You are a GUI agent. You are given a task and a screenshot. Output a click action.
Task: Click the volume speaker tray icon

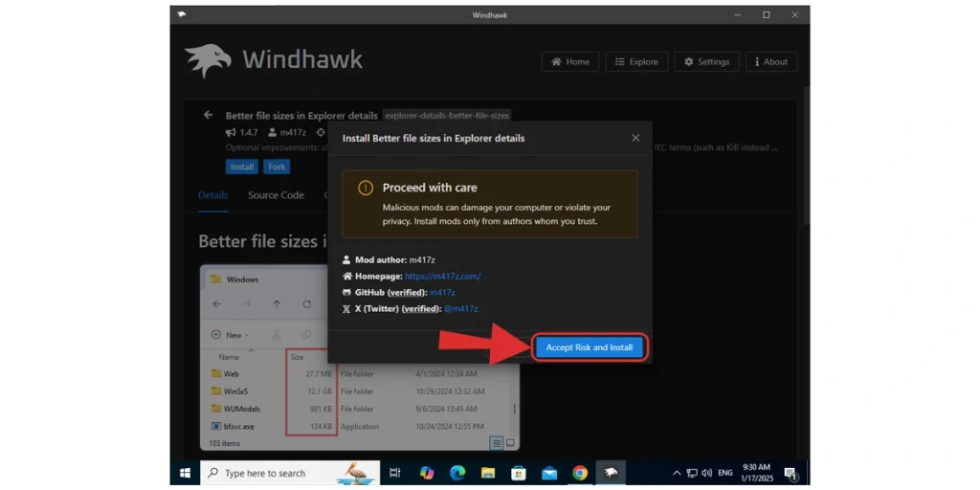coord(707,473)
